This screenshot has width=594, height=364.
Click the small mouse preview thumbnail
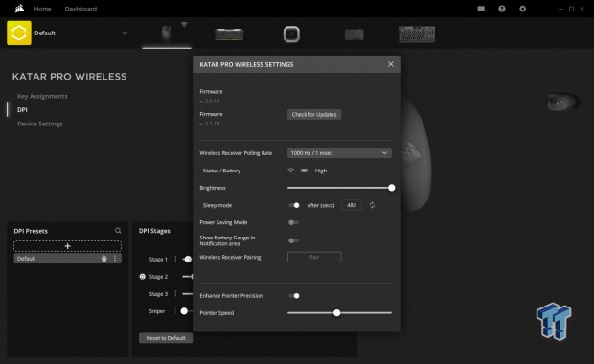563,102
